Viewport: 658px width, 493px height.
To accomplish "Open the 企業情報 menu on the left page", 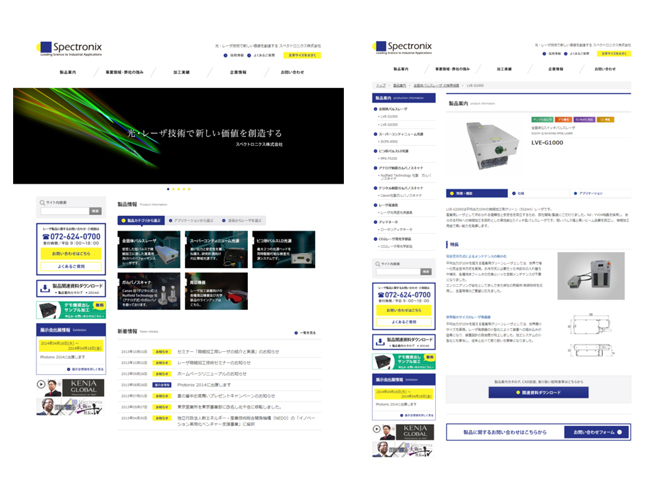I will coord(238,72).
